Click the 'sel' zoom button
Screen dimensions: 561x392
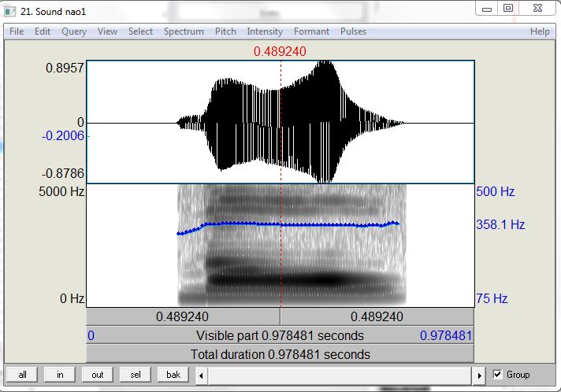pos(136,375)
